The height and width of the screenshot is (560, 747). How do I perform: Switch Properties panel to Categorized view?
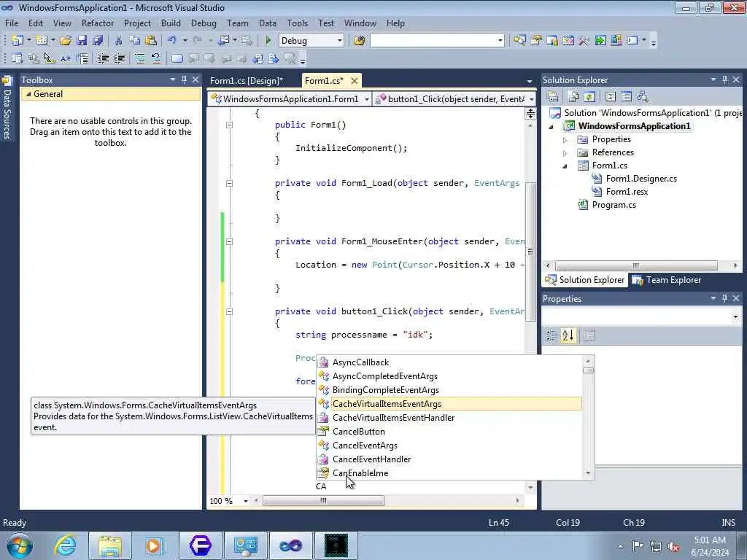coord(550,335)
